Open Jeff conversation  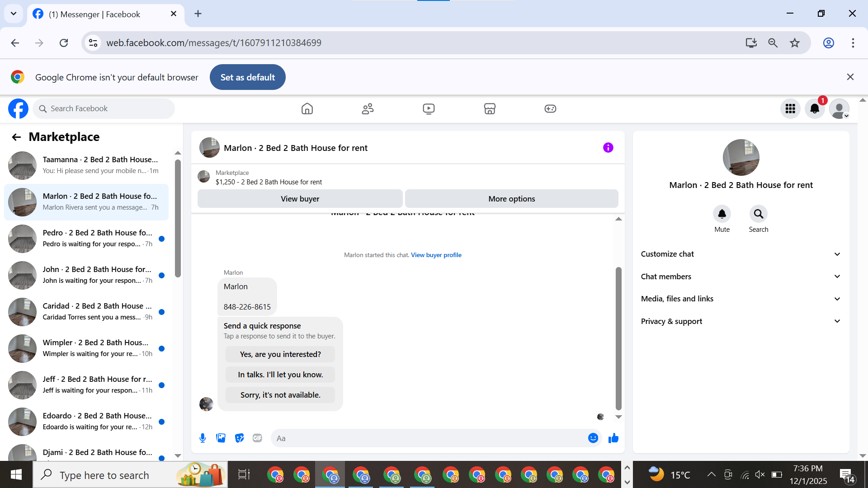(x=86, y=385)
